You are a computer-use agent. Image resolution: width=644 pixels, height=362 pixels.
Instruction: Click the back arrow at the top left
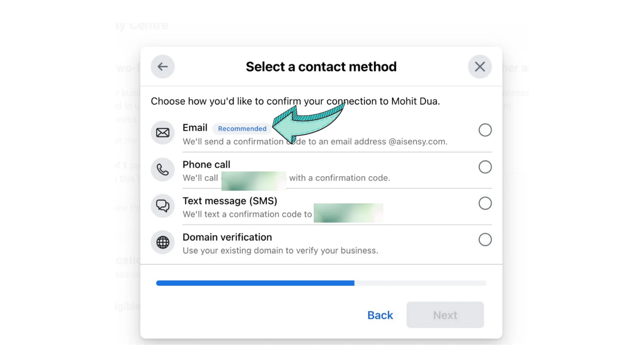[x=162, y=66]
